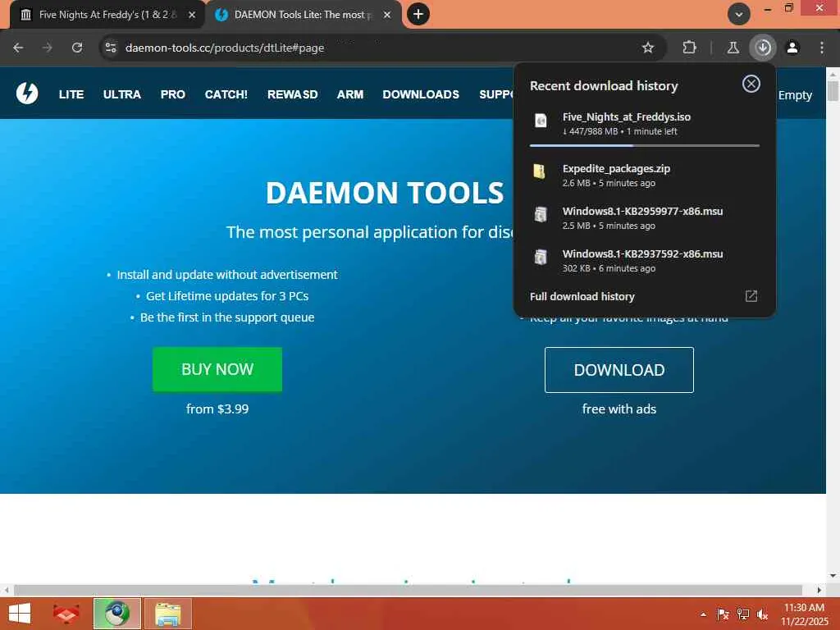Open the Full download history link
This screenshot has width=840, height=630.
pos(582,296)
